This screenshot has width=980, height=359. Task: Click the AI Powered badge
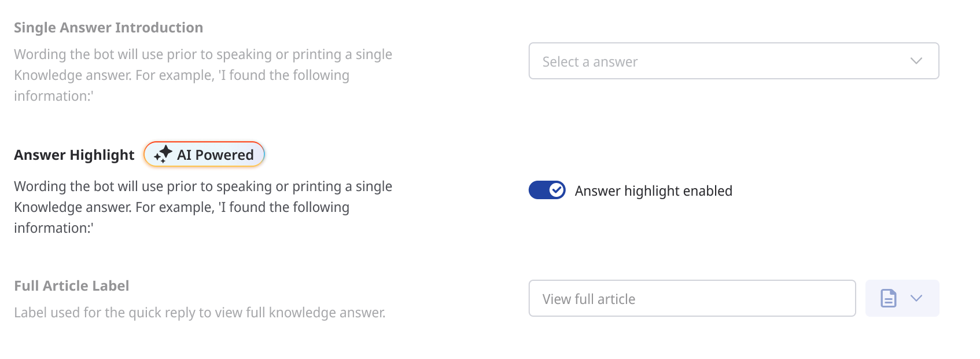[x=204, y=155]
